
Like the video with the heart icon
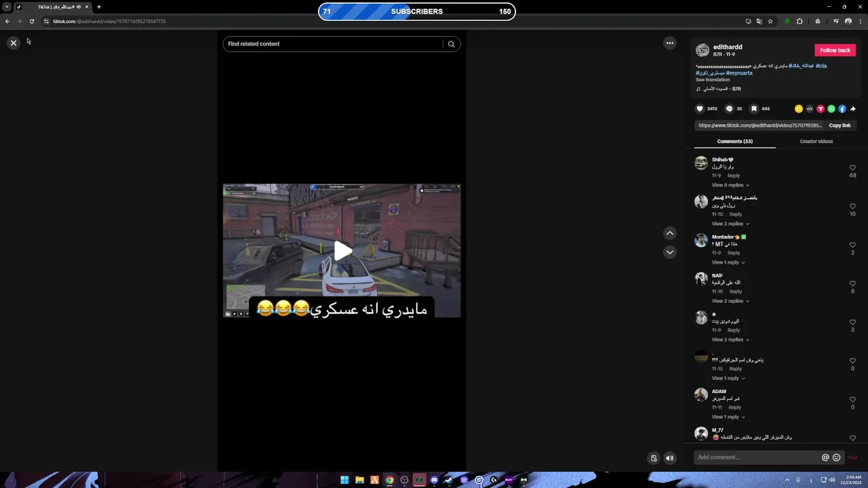pos(700,108)
